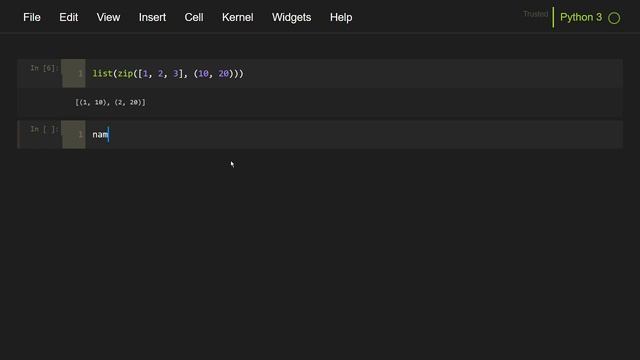Open the Edit menu
Viewport: 640px width, 360px height.
[69, 18]
